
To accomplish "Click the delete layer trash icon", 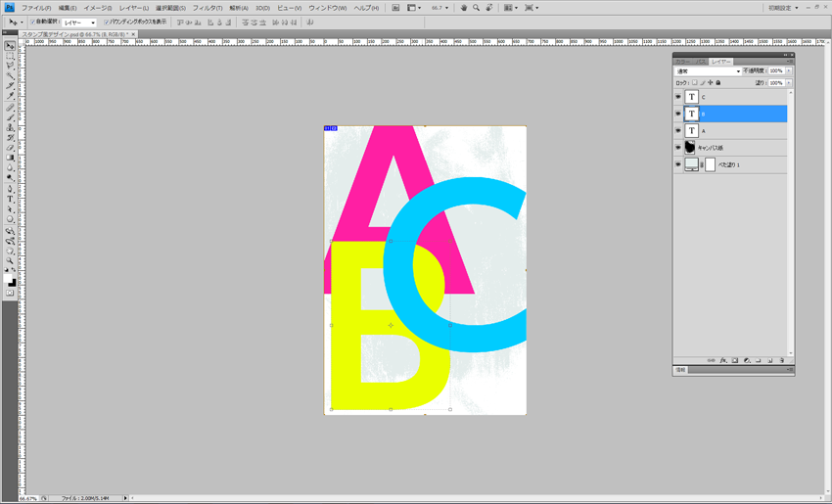I will pyautogui.click(x=782, y=360).
